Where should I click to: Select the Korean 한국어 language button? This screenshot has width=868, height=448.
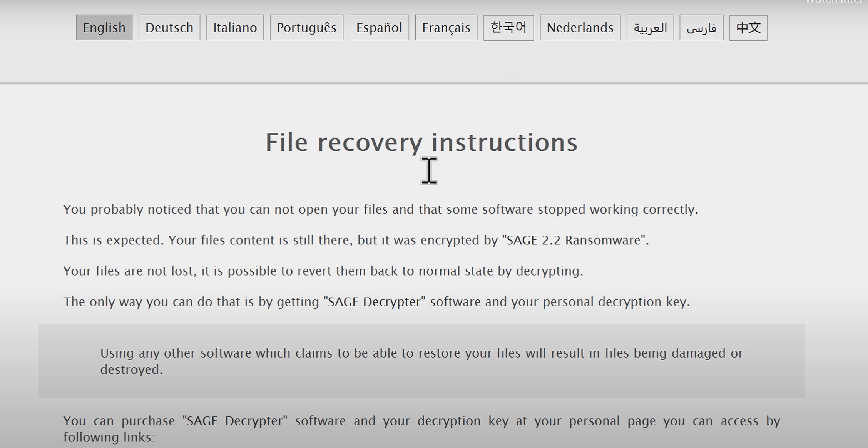[508, 28]
